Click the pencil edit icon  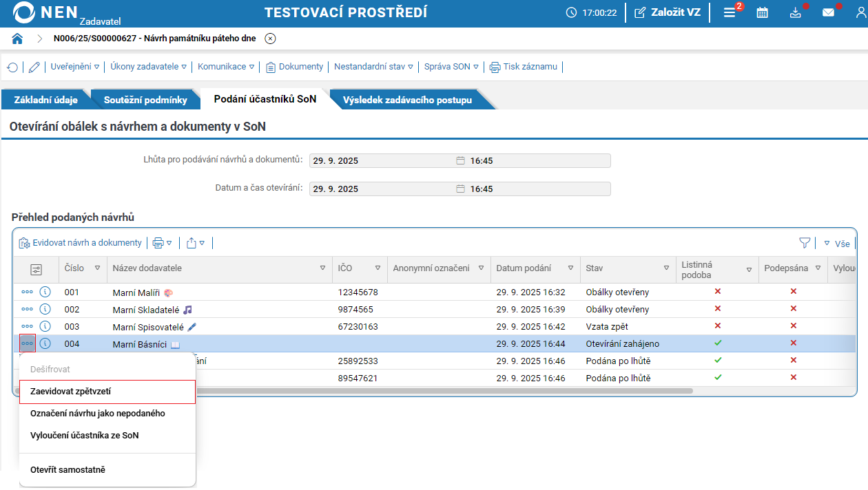[x=34, y=67]
